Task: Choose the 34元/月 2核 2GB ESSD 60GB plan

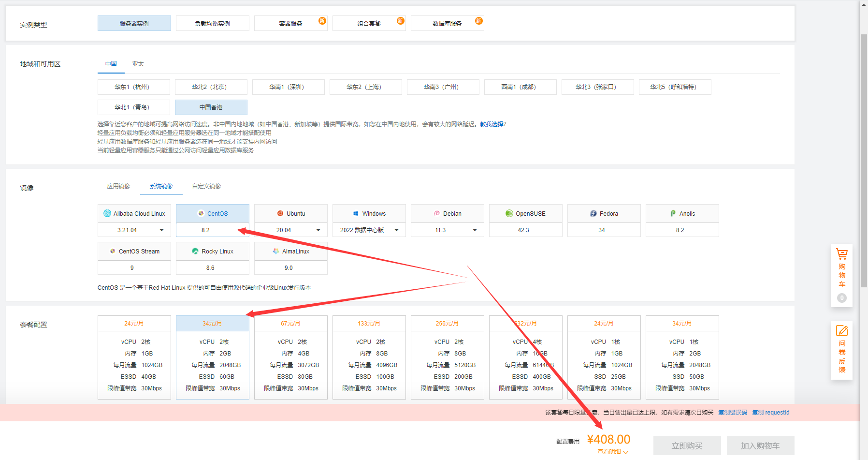Action: [x=213, y=357]
